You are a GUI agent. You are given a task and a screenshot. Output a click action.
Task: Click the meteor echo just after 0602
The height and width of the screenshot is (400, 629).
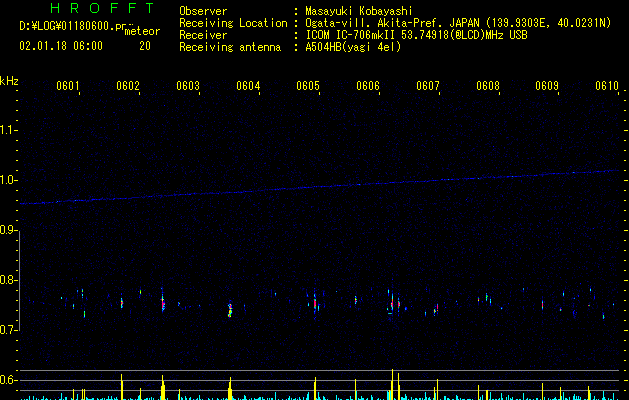[163, 301]
